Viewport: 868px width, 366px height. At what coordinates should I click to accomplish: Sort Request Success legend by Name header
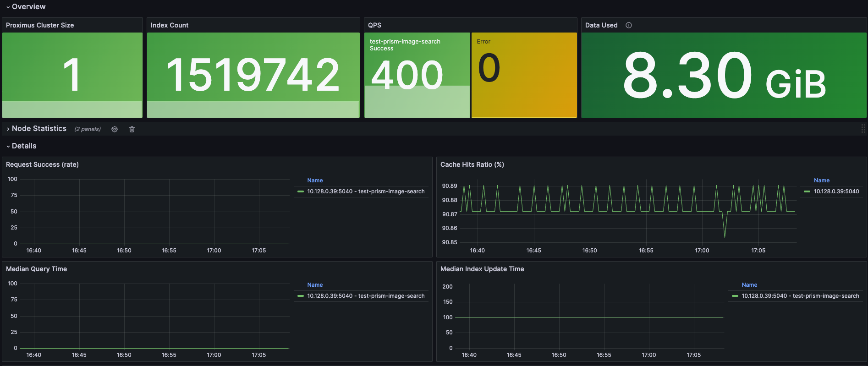pos(315,180)
